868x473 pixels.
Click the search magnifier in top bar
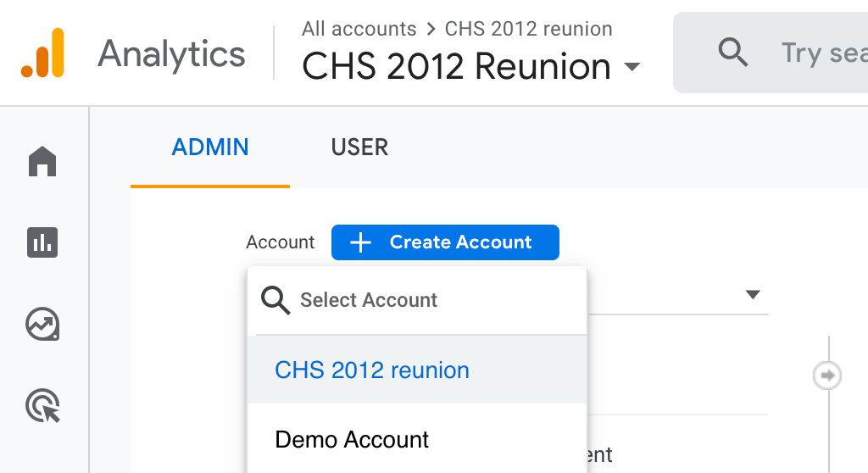pos(732,53)
